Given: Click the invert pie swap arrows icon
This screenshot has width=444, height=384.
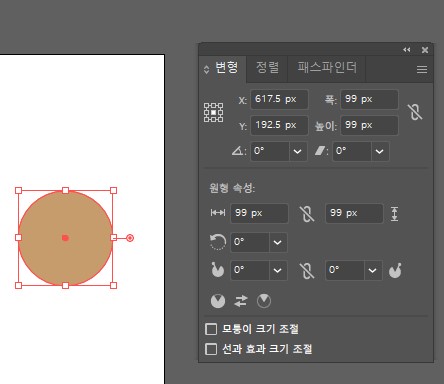Looking at the screenshot, I should coord(241,301).
